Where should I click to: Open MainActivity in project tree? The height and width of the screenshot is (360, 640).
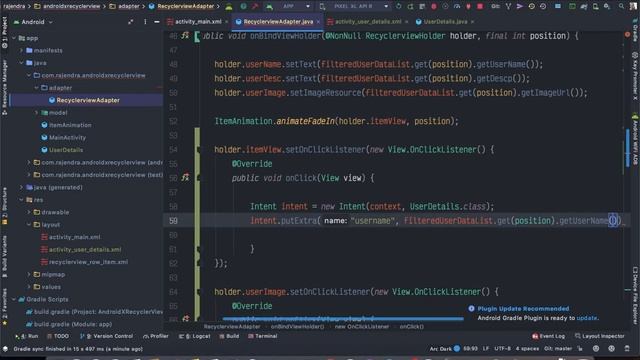point(64,138)
